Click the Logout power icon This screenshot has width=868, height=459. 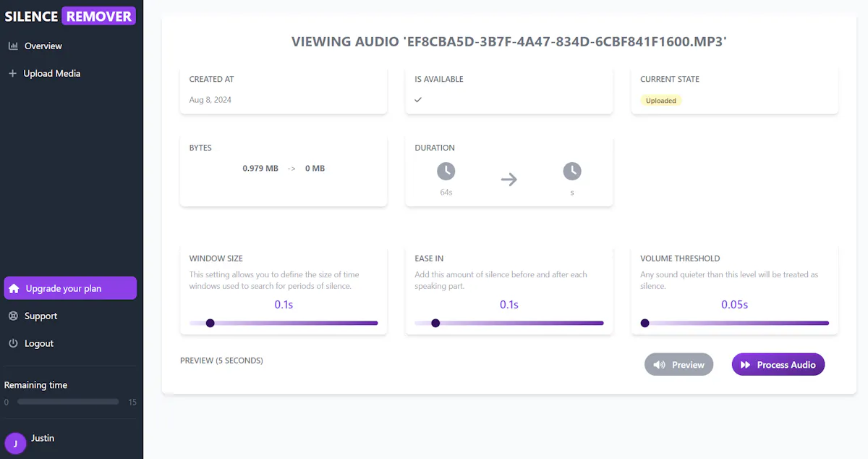12,343
